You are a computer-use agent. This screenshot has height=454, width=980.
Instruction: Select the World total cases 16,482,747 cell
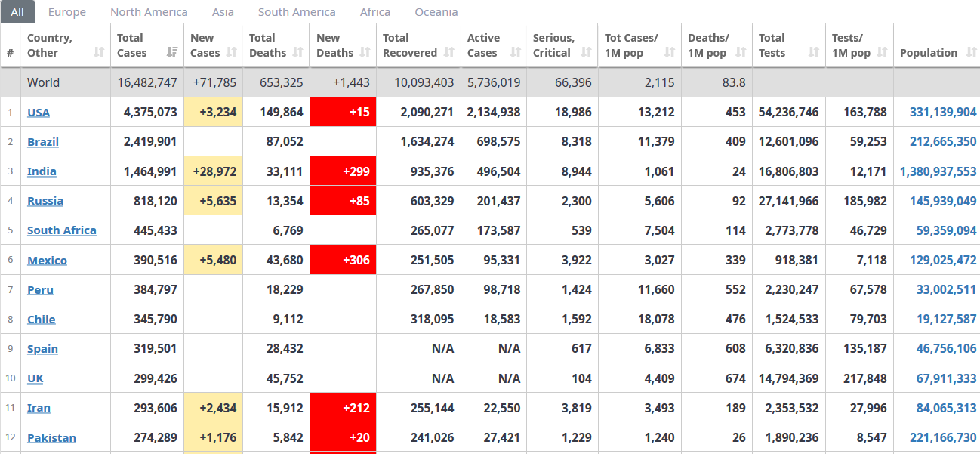pos(147,83)
